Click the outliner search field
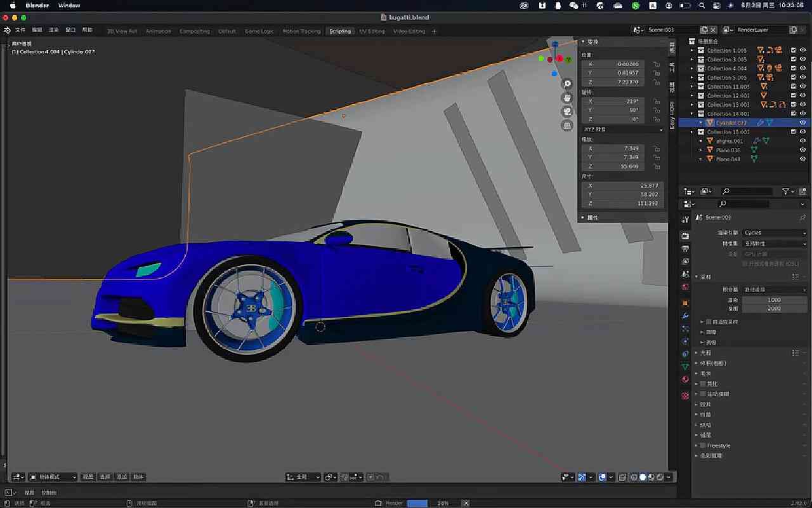812x508 pixels. pyautogui.click(x=747, y=191)
